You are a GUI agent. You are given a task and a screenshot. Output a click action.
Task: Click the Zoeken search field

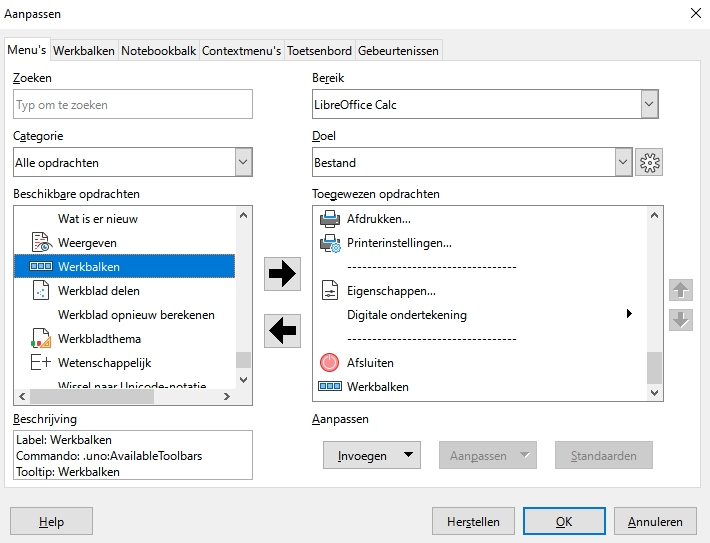click(133, 105)
